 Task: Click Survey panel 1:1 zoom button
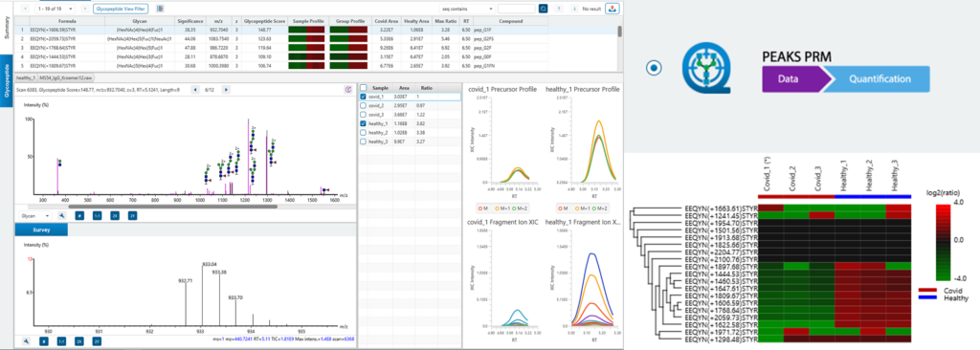tap(62, 340)
